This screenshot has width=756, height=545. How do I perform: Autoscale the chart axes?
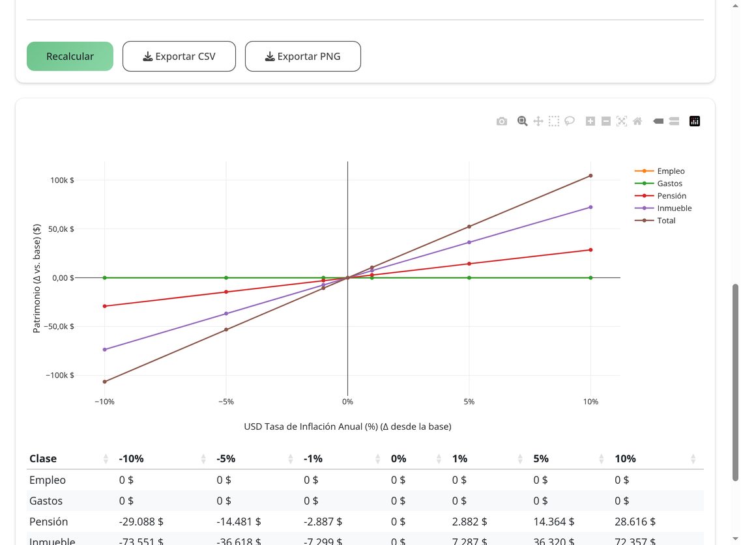point(622,121)
